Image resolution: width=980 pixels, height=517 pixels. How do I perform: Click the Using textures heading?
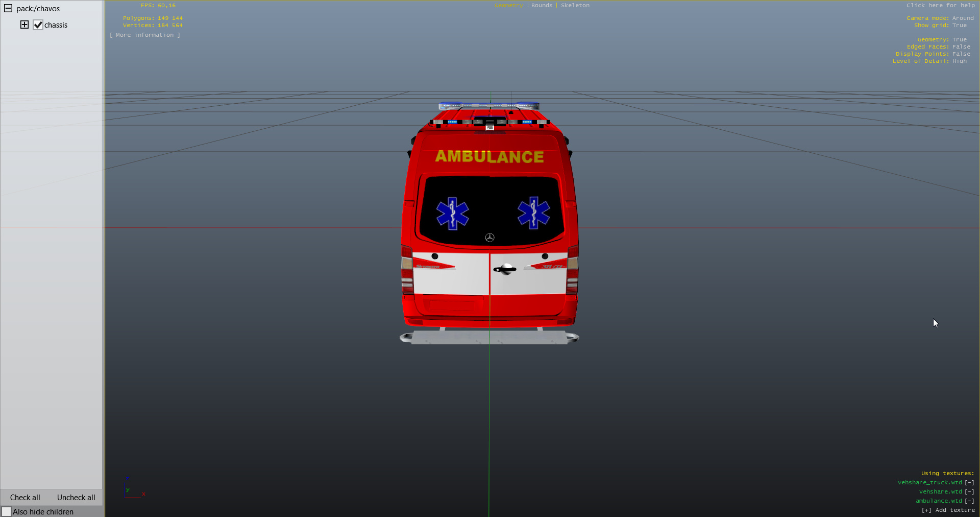[947, 473]
